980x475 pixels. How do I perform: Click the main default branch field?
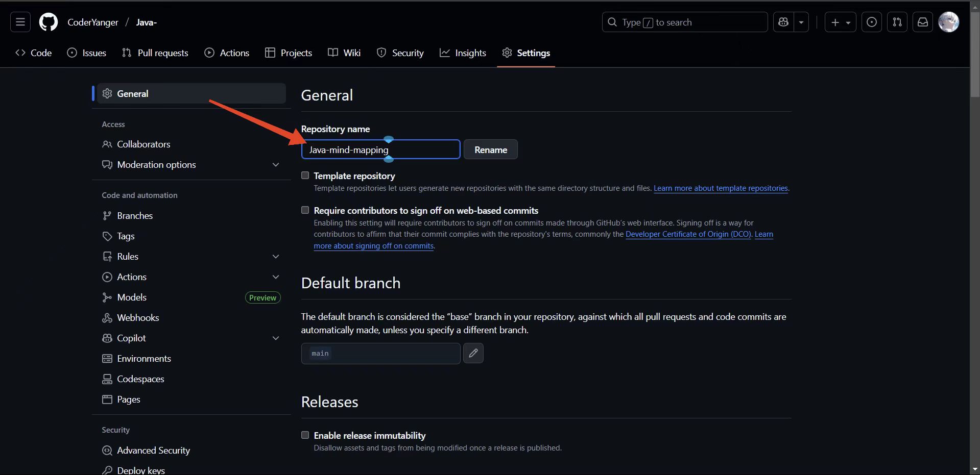tap(380, 353)
